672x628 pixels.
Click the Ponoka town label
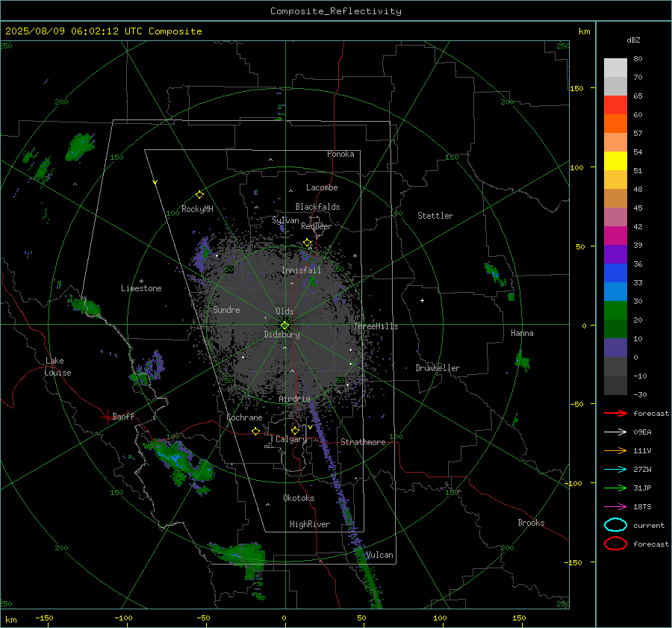click(340, 154)
